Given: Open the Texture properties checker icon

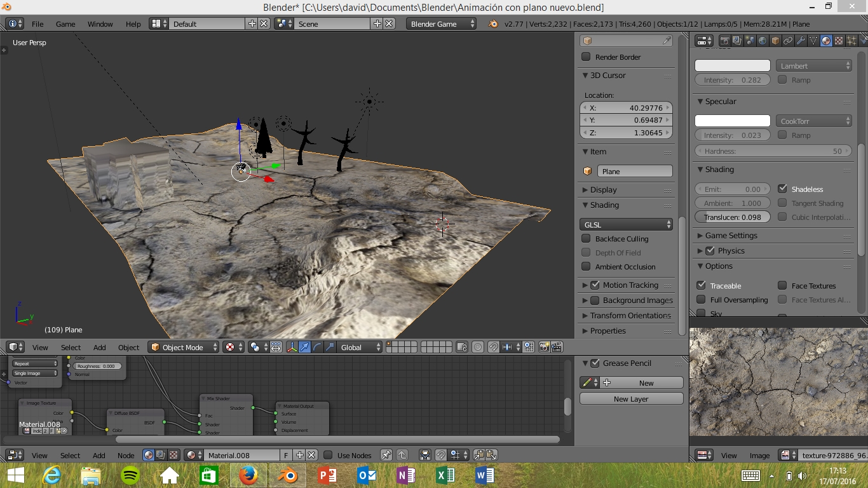Looking at the screenshot, I should (839, 41).
